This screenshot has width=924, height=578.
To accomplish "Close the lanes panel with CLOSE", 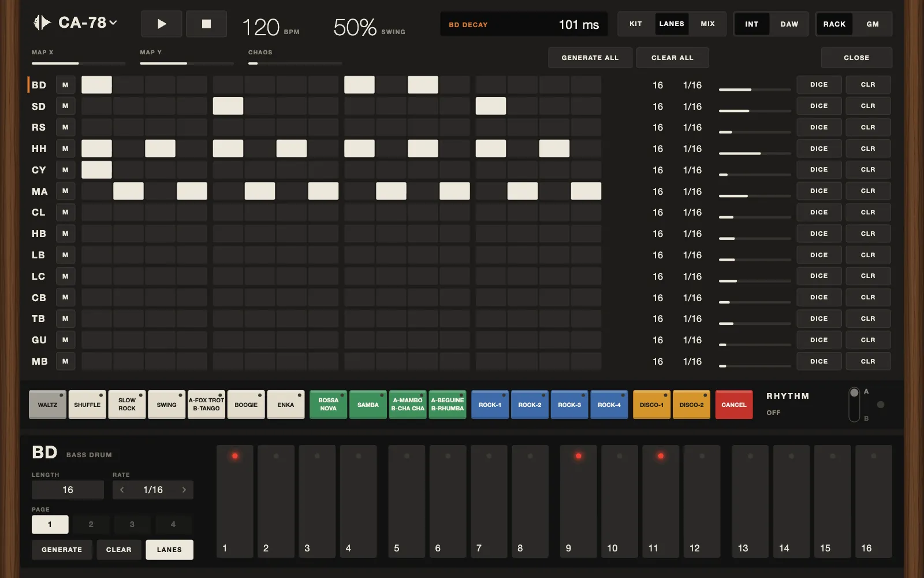I will pos(856,58).
